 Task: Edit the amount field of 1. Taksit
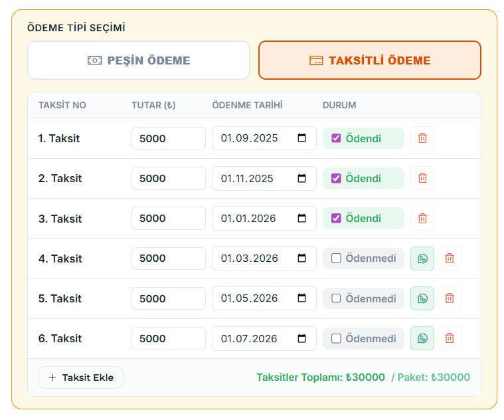(x=169, y=138)
